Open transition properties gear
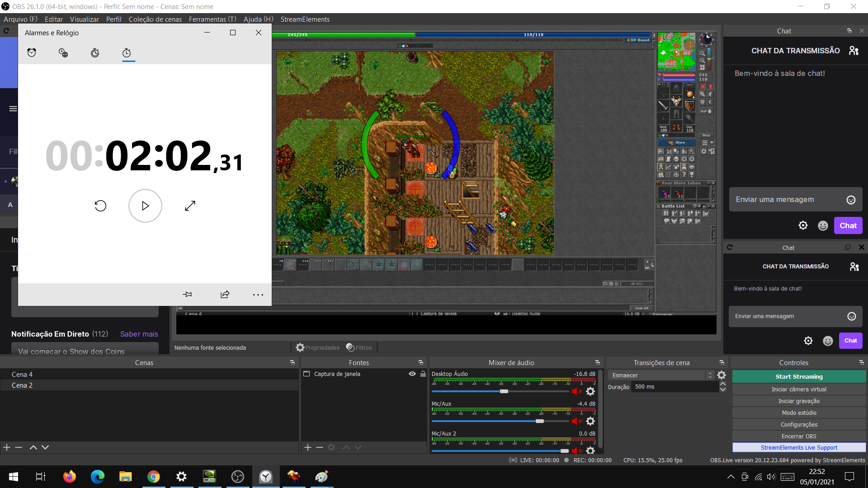The image size is (868, 488). click(x=722, y=375)
